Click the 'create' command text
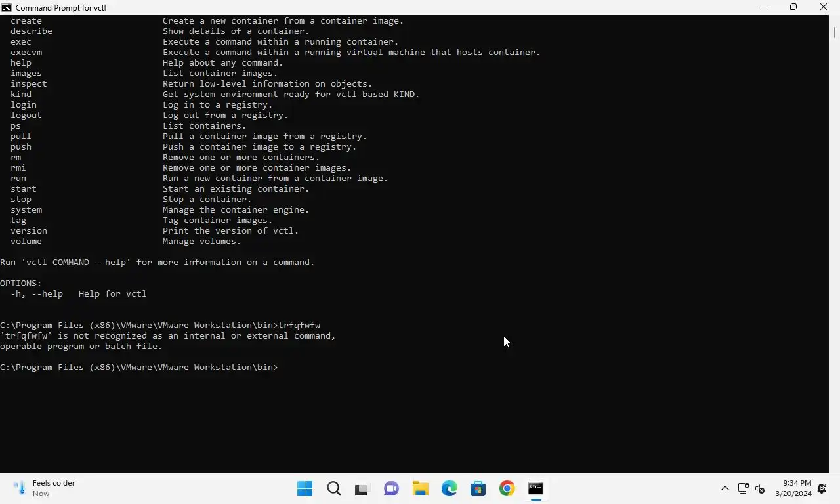The width and height of the screenshot is (840, 504). click(26, 20)
